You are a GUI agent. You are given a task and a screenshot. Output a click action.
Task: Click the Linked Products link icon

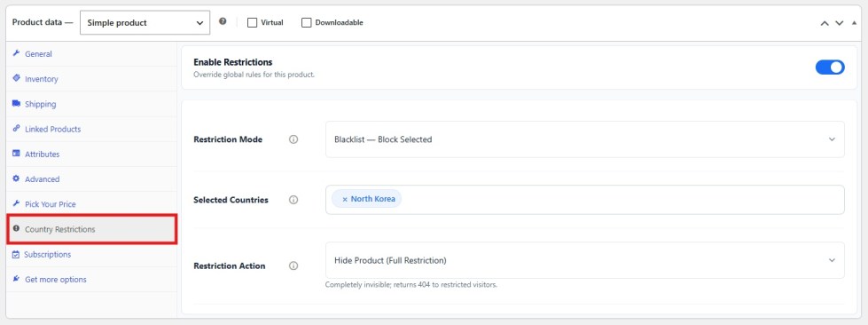coord(16,128)
